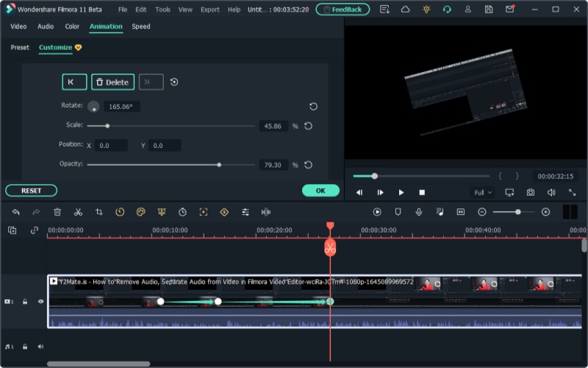Open the lightbulb tips icon
588x368 pixels.
pyautogui.click(x=426, y=10)
